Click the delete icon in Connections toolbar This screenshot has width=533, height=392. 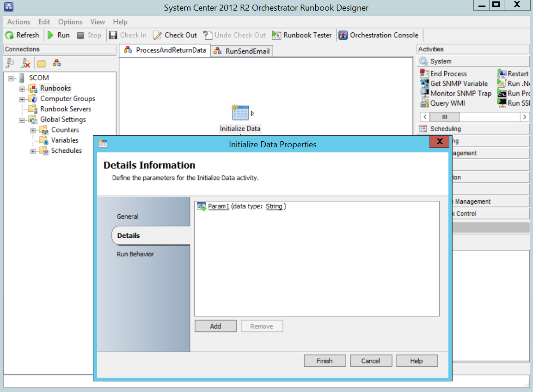(x=25, y=63)
